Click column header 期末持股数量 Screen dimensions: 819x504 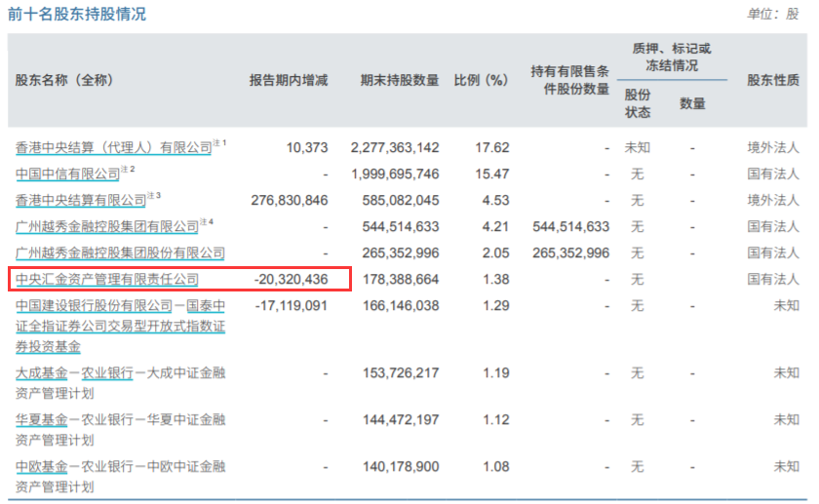coord(400,80)
